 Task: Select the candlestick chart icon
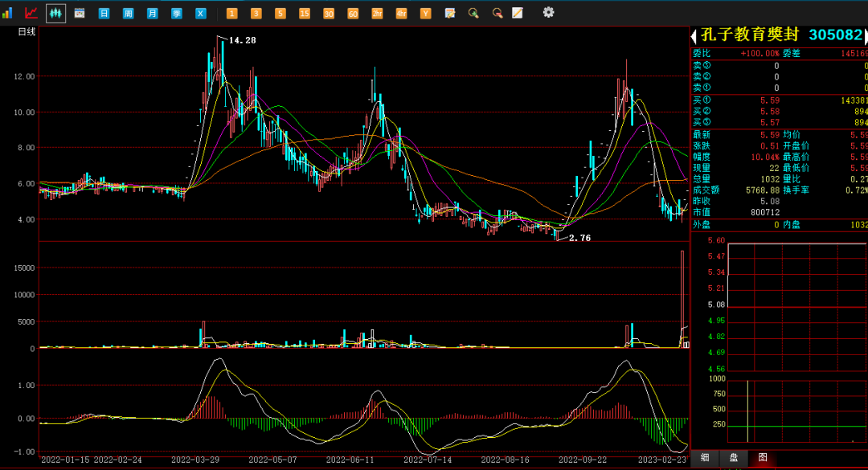click(55, 13)
